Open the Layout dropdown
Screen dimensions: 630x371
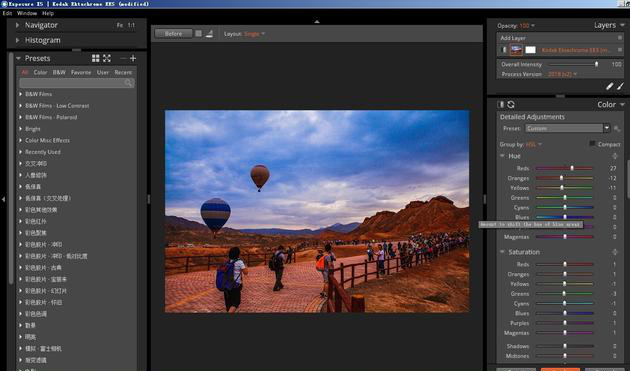pos(254,34)
